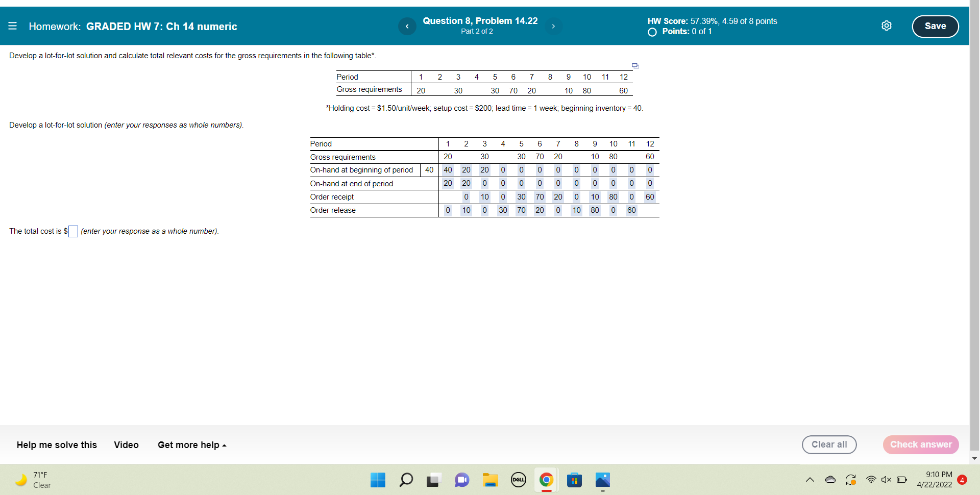Image resolution: width=980 pixels, height=495 pixels.
Task: Advance to the next question with the right arrow
Action: coord(553,26)
